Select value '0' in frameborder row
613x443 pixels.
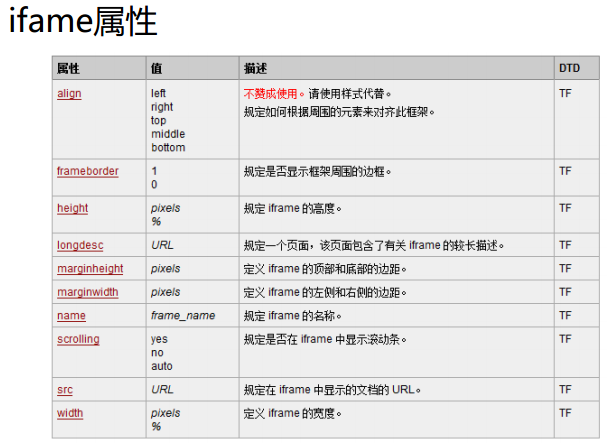pos(154,185)
